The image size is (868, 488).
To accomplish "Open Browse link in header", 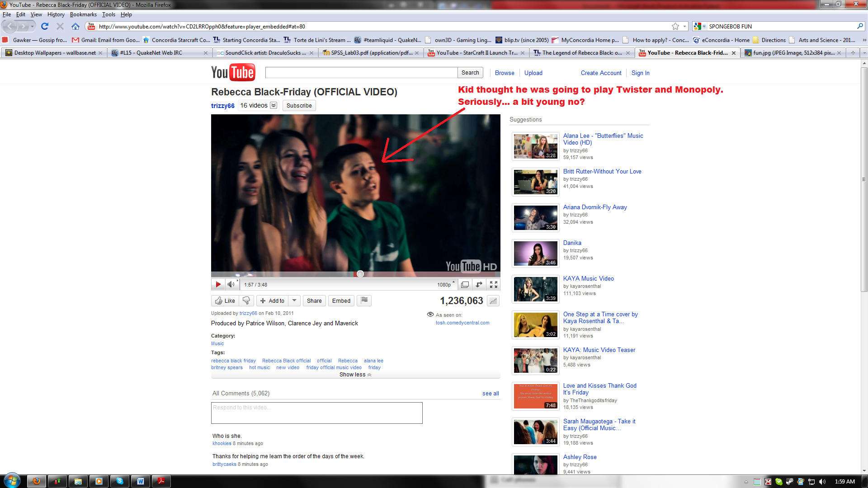I will 505,73.
